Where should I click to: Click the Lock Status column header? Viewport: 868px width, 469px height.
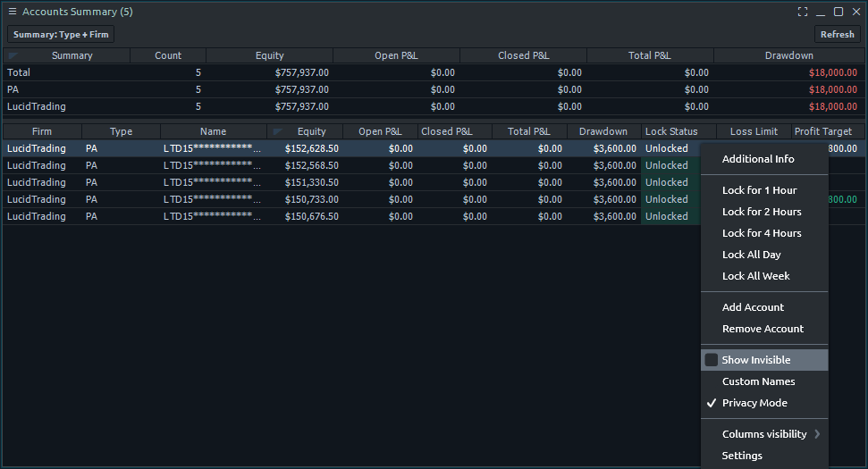(x=678, y=131)
